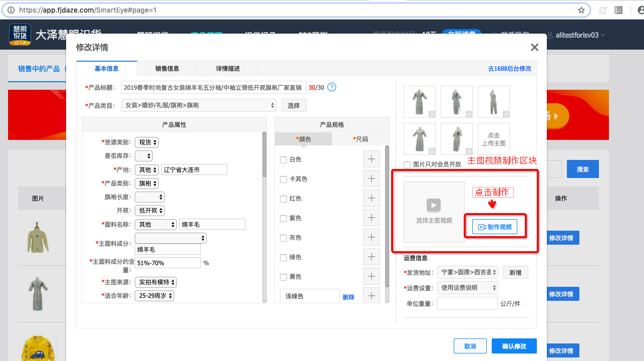The height and width of the screenshot is (361, 644).
Task: Enable 图片只对会员开放 option
Action: (407, 164)
